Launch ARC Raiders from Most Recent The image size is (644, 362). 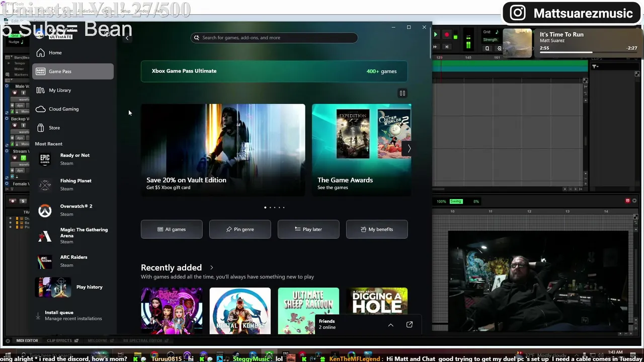73,261
